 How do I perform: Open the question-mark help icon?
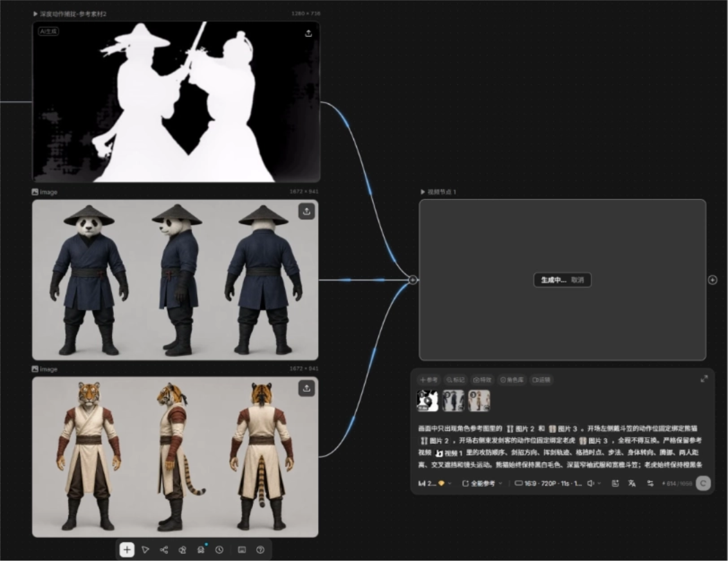261,550
